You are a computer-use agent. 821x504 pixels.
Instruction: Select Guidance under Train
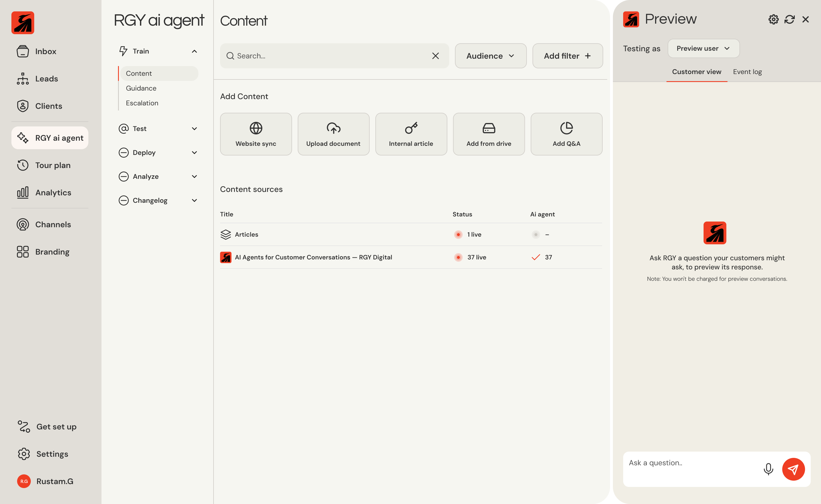141,88
